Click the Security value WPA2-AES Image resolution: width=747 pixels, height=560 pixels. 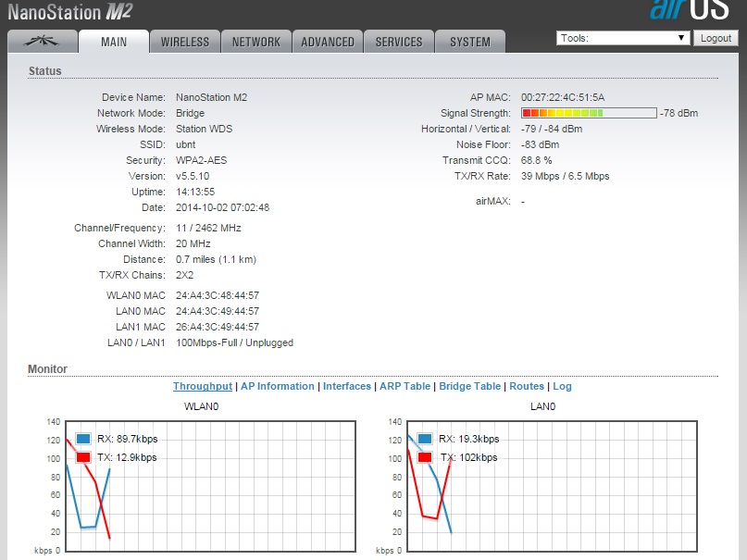[x=201, y=160]
